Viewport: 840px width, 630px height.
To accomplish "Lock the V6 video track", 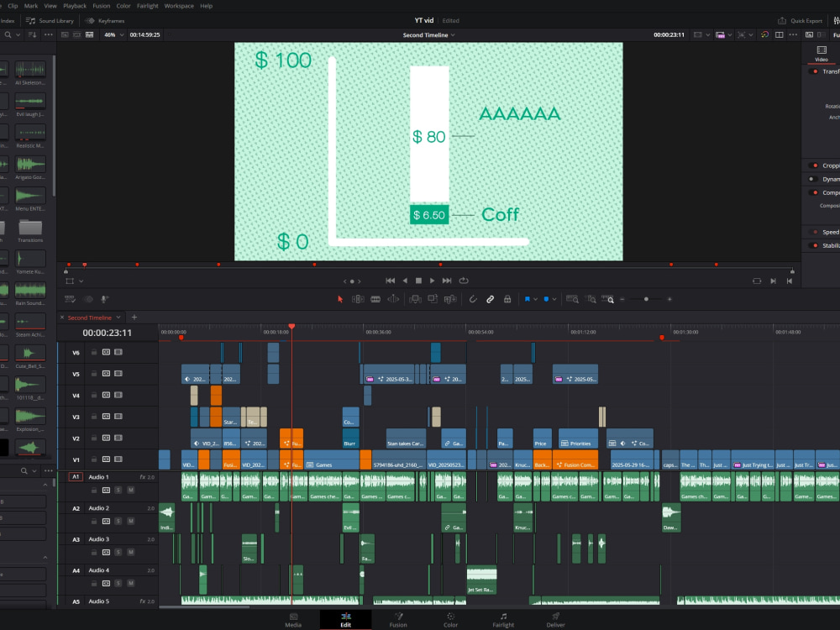I will (x=94, y=353).
